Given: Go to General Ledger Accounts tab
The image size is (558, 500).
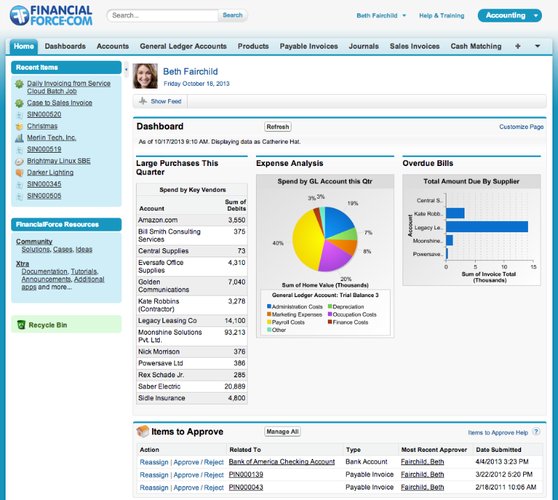Looking at the screenshot, I should click(x=183, y=46).
